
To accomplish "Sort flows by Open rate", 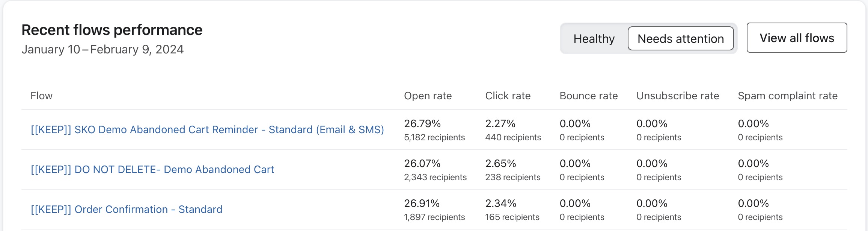I will (427, 96).
